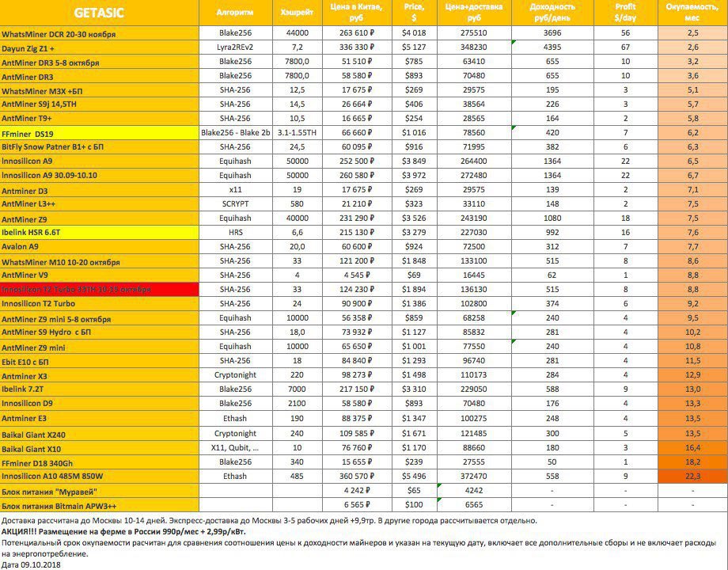728x570 pixels.
Task: Select the 'Innosilicon D9' cell
Action: pos(100,405)
